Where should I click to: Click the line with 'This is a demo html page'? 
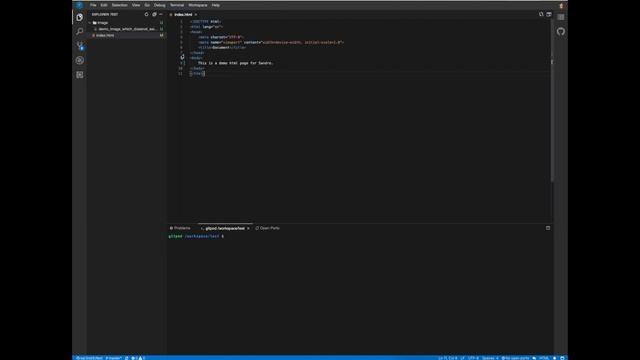pos(236,63)
